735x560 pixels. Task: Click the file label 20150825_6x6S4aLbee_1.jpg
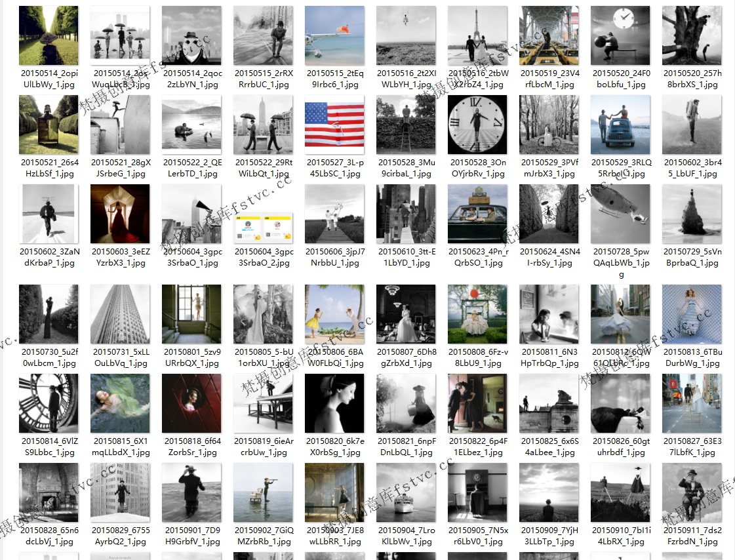549,447
